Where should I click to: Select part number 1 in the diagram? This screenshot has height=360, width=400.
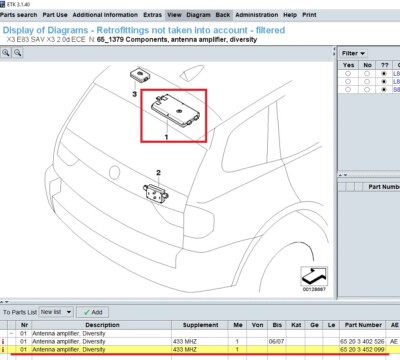click(x=166, y=137)
